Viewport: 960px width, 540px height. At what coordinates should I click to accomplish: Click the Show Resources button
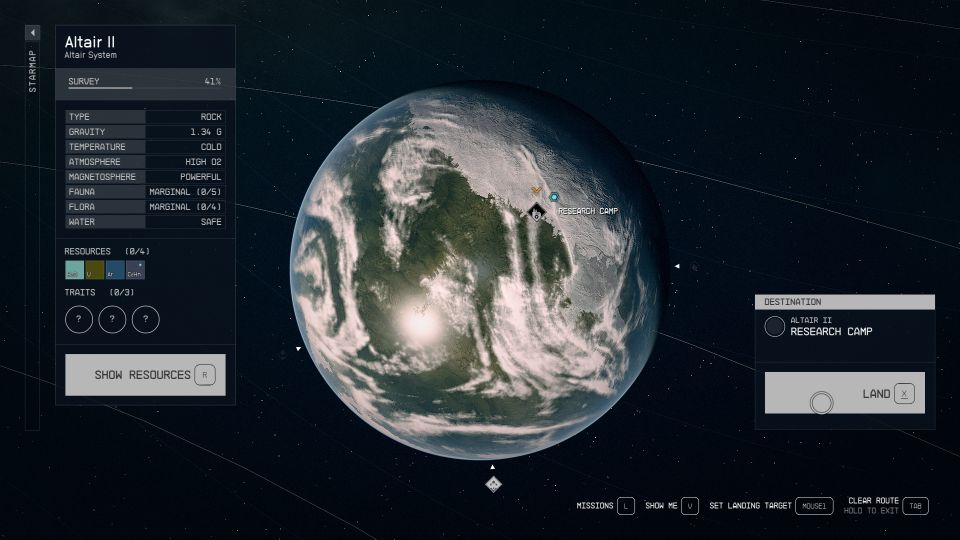click(x=145, y=375)
